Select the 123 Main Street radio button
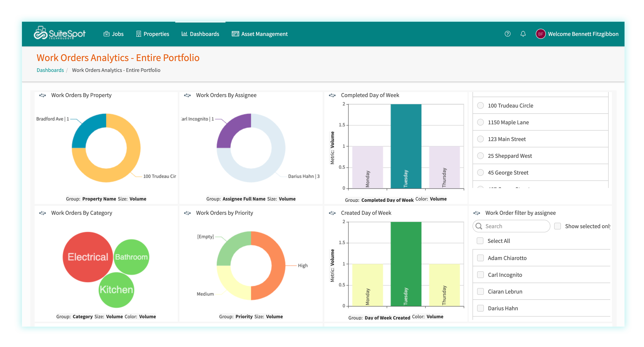The image size is (644, 347). (480, 139)
